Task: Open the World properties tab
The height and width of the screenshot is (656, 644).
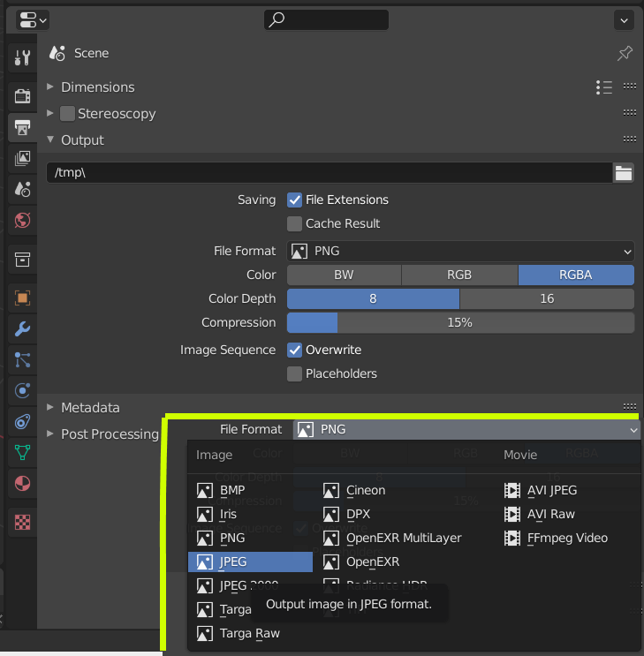Action: click(23, 220)
